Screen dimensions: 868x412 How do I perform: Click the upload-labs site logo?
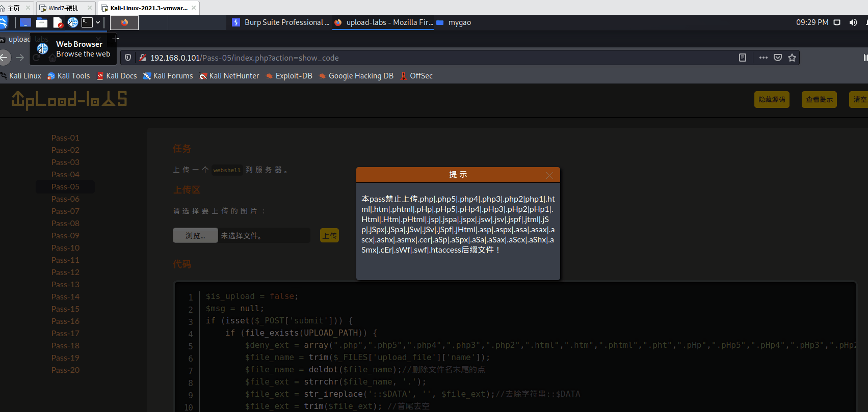click(x=69, y=100)
